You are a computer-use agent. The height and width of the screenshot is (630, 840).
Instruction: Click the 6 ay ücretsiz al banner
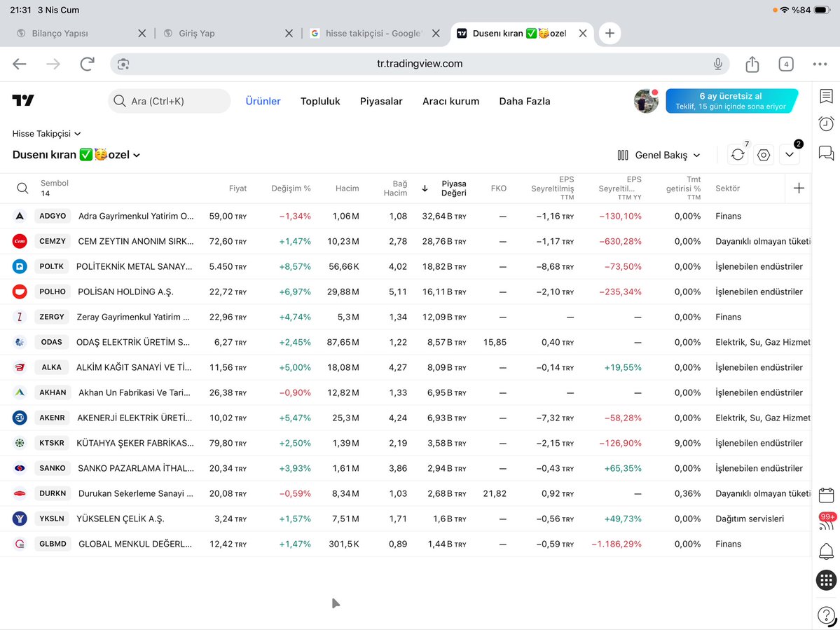point(731,101)
